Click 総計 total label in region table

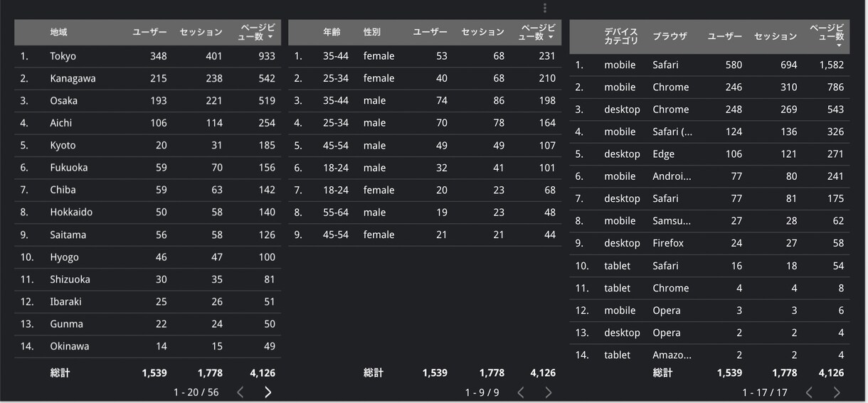click(60, 372)
